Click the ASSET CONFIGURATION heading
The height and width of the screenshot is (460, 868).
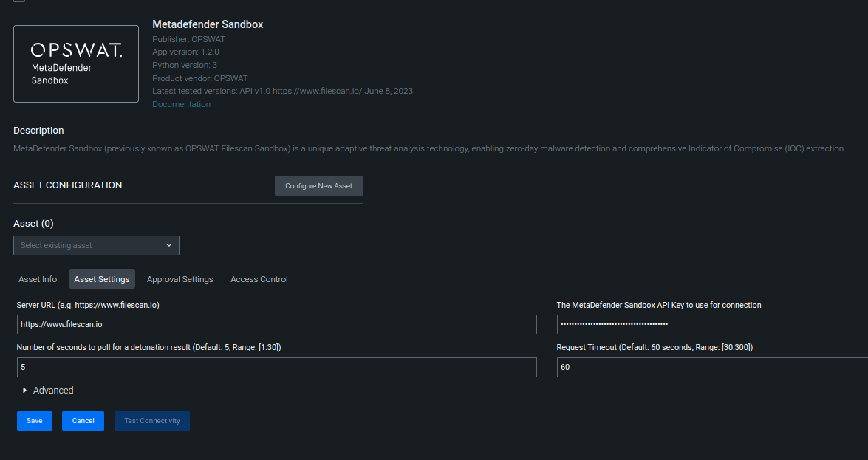click(67, 185)
